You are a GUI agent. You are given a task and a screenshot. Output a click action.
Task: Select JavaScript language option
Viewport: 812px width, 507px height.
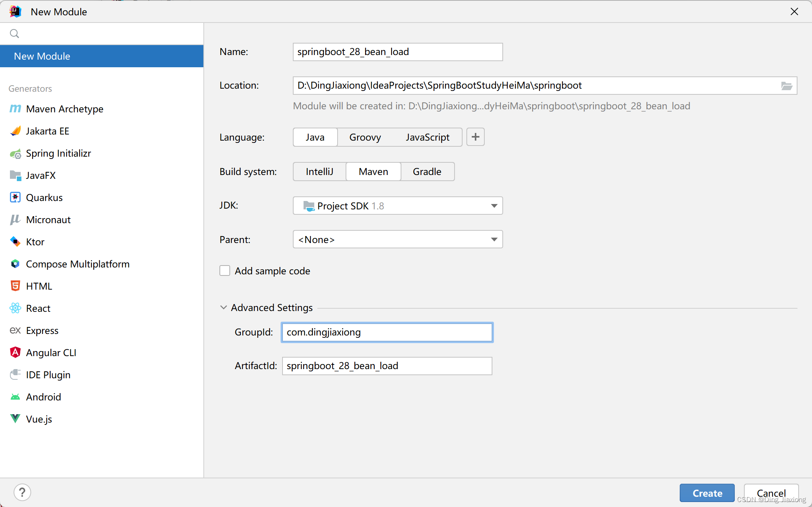pyautogui.click(x=427, y=137)
